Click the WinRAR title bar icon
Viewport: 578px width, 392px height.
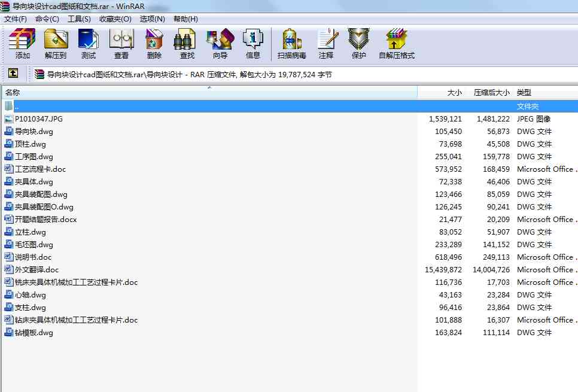pos(4,6)
